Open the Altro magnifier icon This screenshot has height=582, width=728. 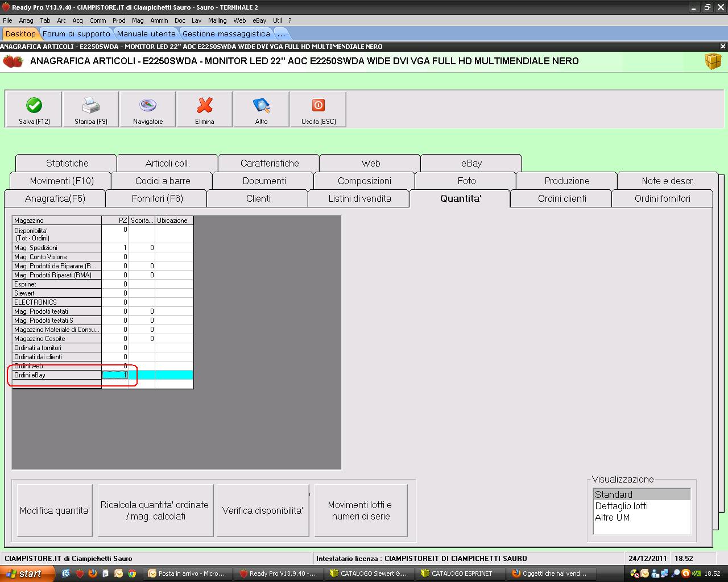(262, 106)
